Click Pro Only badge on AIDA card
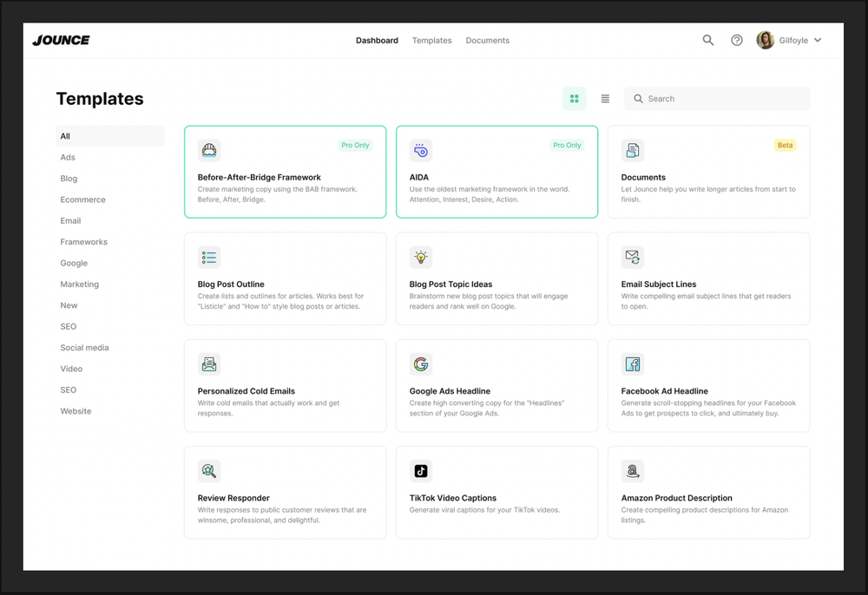 click(x=567, y=145)
